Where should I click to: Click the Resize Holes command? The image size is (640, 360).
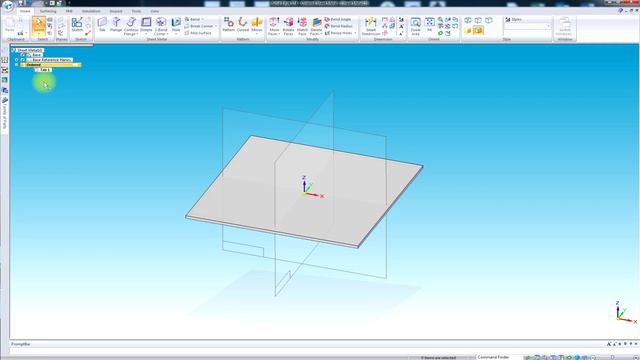click(x=338, y=33)
